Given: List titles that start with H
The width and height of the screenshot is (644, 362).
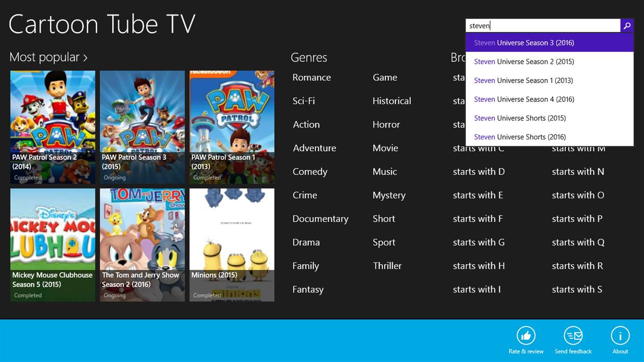Looking at the screenshot, I should [x=479, y=266].
